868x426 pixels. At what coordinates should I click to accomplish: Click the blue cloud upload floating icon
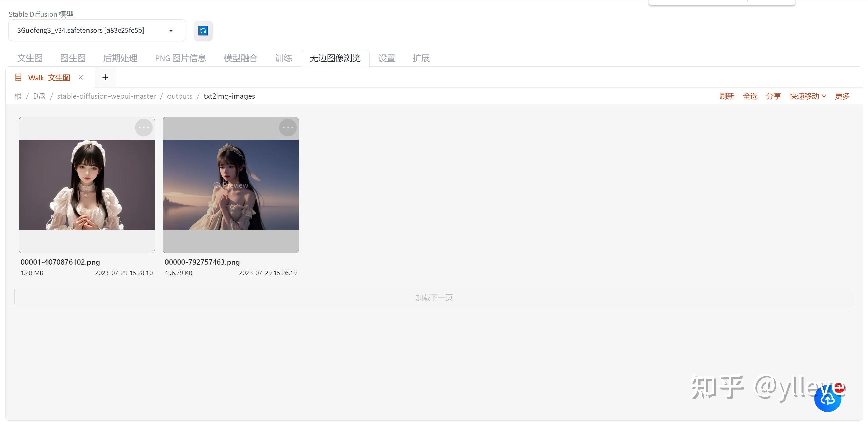(x=827, y=399)
